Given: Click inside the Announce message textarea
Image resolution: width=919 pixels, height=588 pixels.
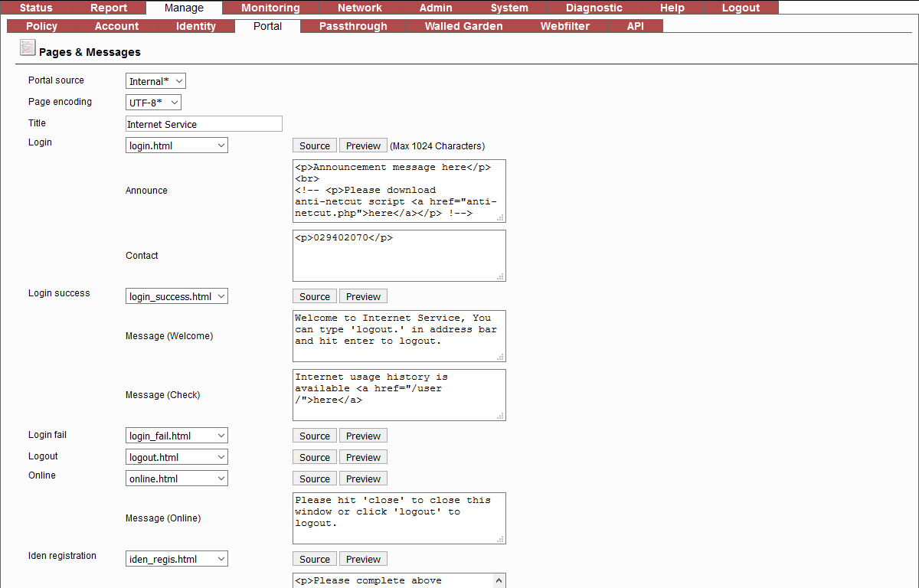Looking at the screenshot, I should point(399,191).
